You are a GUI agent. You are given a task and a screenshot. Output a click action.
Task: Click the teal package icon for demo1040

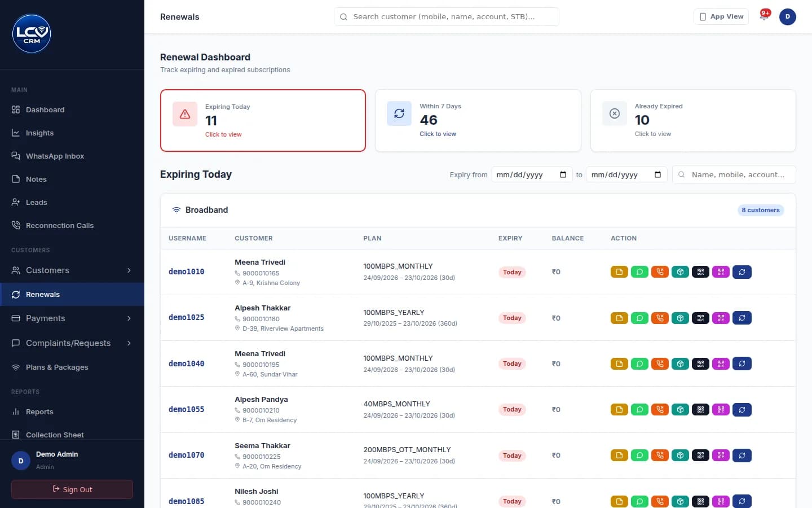coord(680,364)
